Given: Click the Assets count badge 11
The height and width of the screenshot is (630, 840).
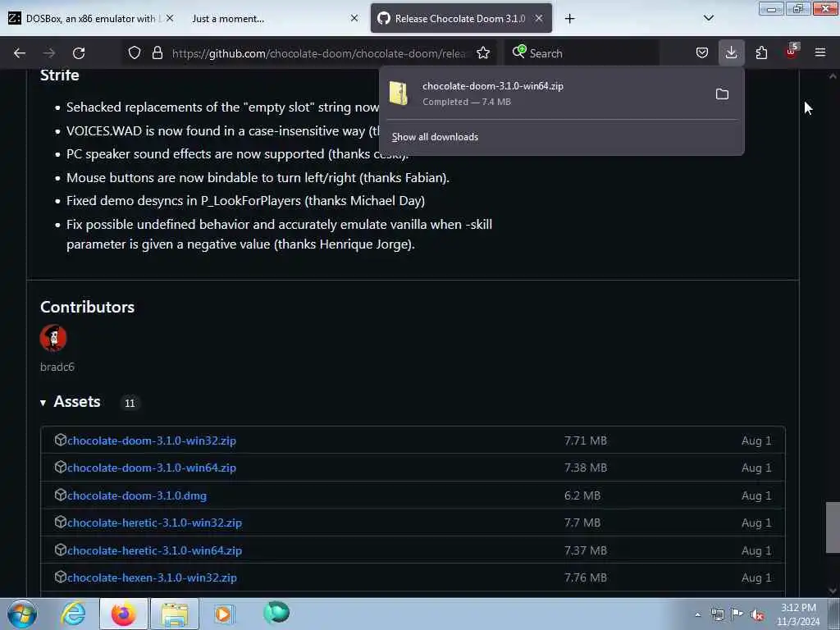Looking at the screenshot, I should 130,404.
